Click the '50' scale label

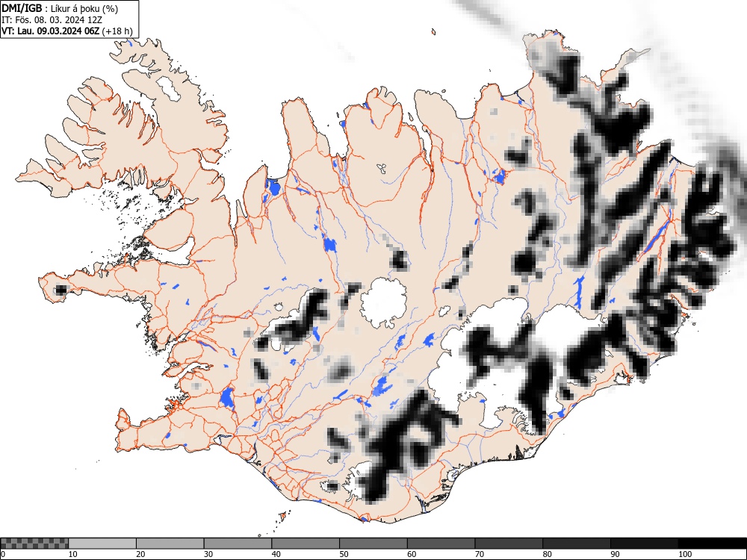(344, 554)
